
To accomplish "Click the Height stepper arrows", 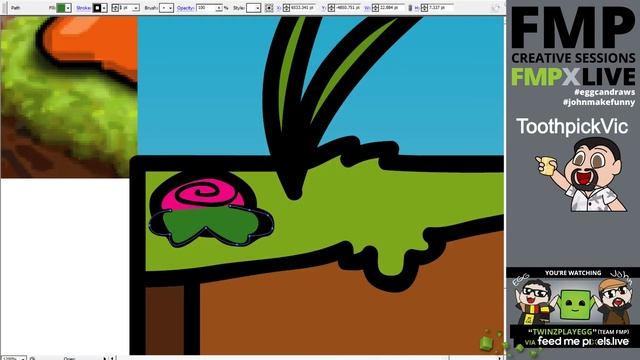I will 424,8.
